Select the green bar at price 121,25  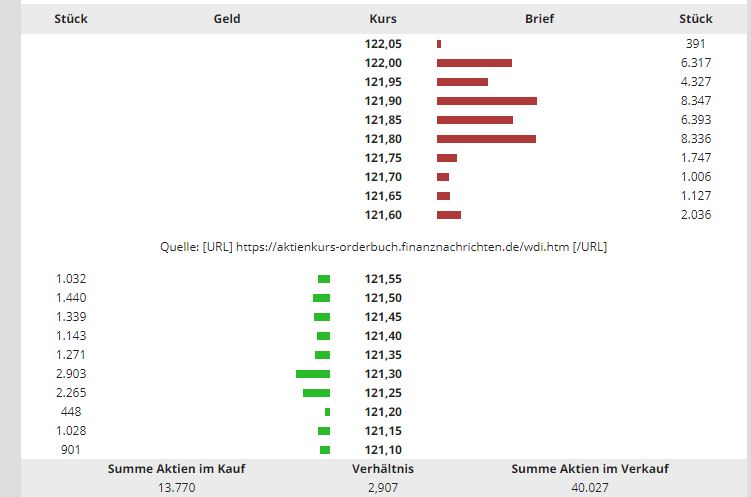316,392
